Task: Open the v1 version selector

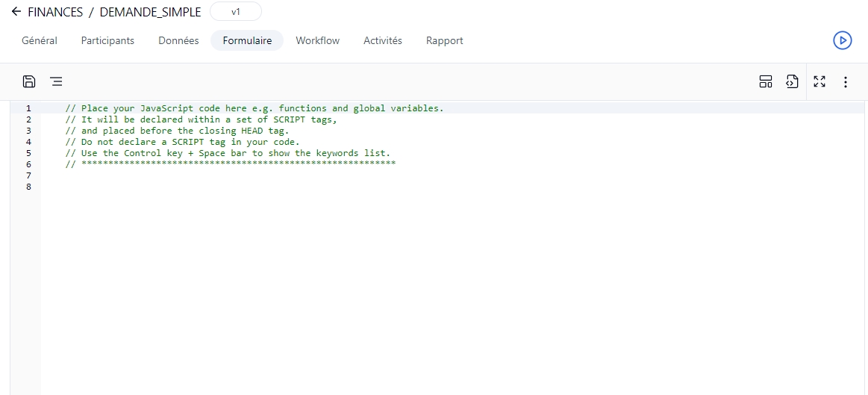Action: [x=236, y=12]
